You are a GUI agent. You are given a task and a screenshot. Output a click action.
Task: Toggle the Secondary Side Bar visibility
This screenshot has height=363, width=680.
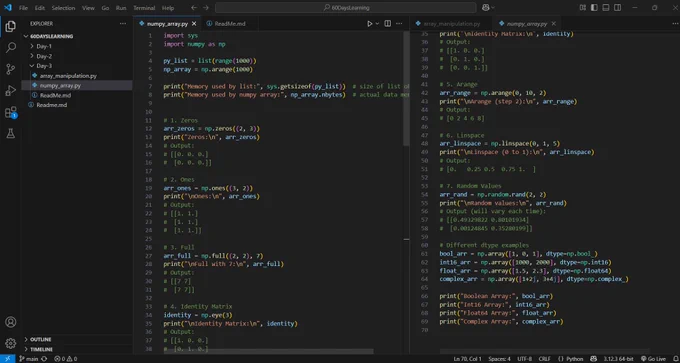(618, 8)
